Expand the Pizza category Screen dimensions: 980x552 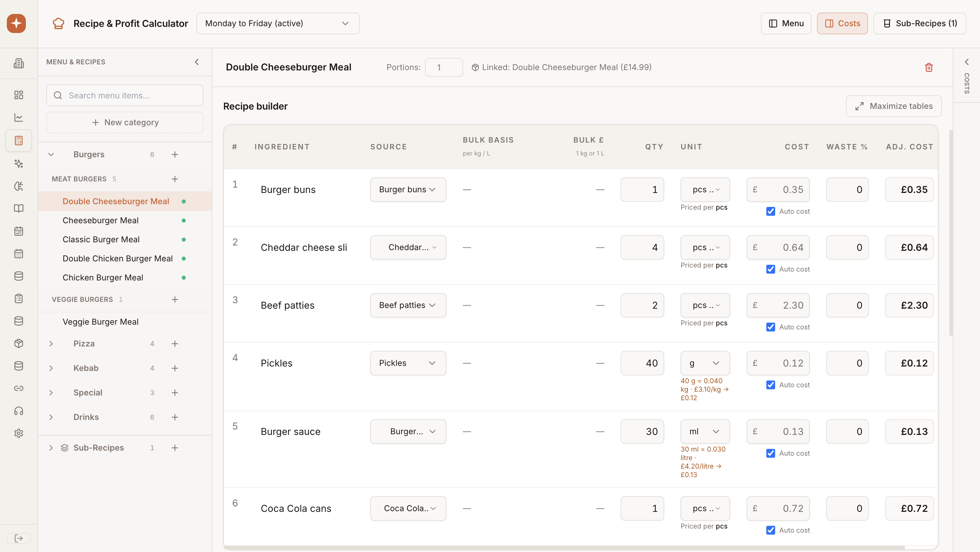pos(51,343)
